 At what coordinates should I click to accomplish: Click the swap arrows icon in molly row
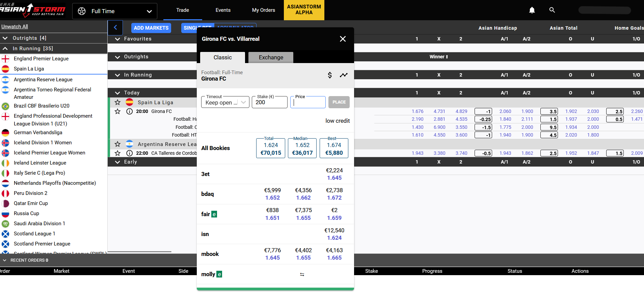pos(302,274)
